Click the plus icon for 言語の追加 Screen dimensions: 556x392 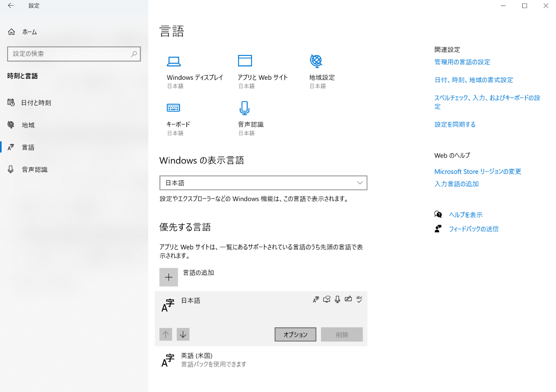coord(168,277)
